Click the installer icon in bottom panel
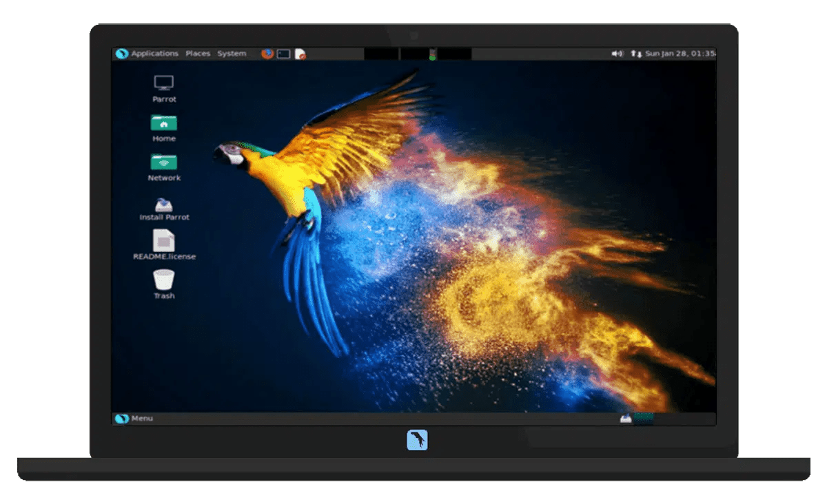The width and height of the screenshot is (827, 504). click(626, 419)
